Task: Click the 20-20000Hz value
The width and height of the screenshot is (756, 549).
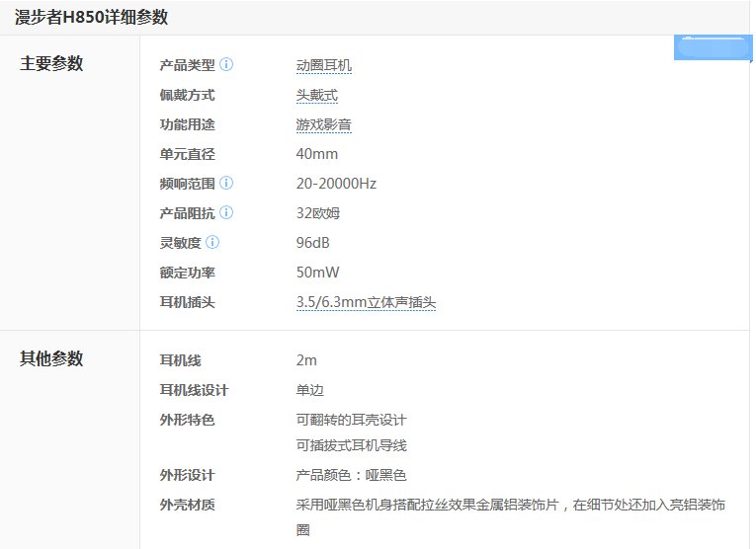Action: [336, 184]
